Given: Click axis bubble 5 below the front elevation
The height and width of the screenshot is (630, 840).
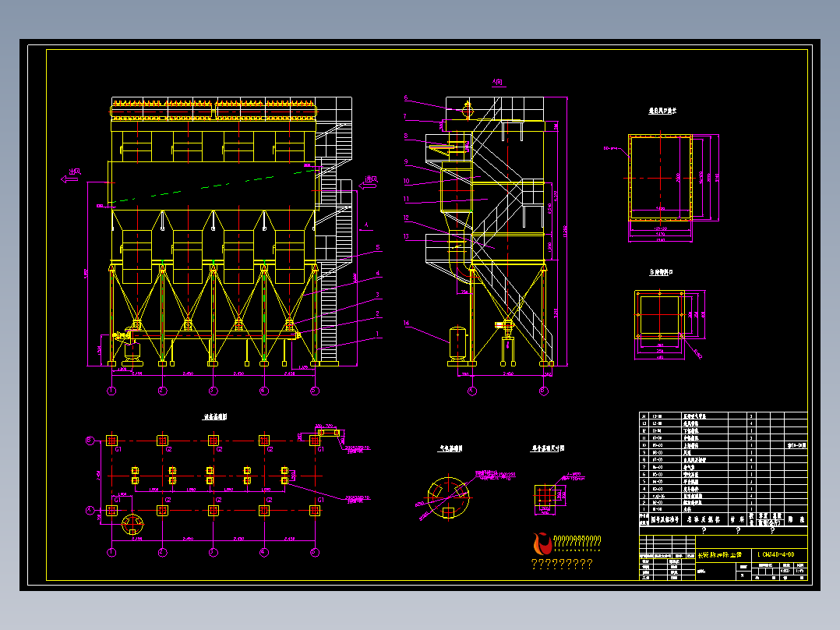Looking at the screenshot, I should click(x=315, y=391).
